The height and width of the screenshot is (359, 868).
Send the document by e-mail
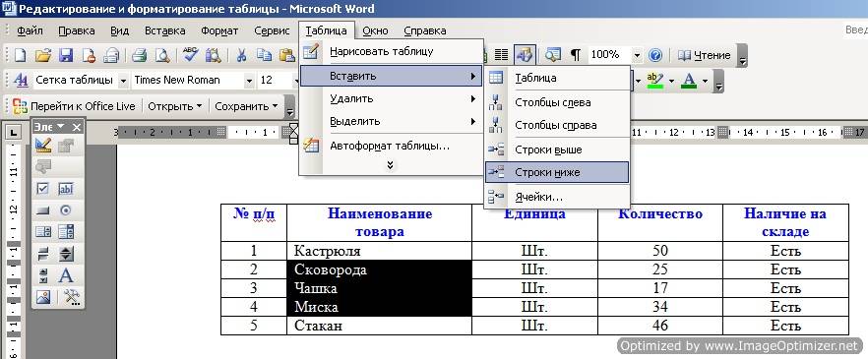click(x=112, y=55)
